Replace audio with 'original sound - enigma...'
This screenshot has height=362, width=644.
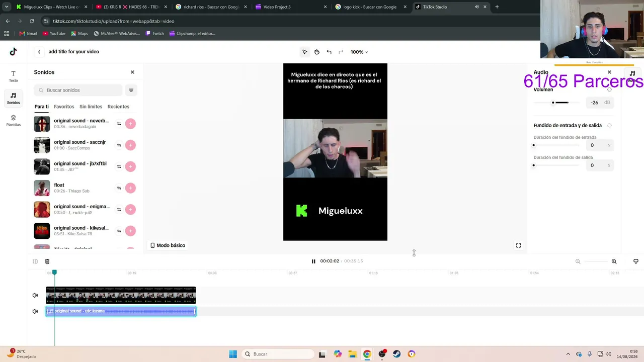119,209
